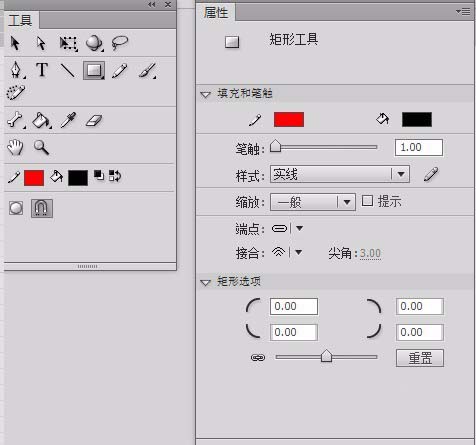
Task: Select the Subselection (white arrow) tool
Action: (41, 43)
